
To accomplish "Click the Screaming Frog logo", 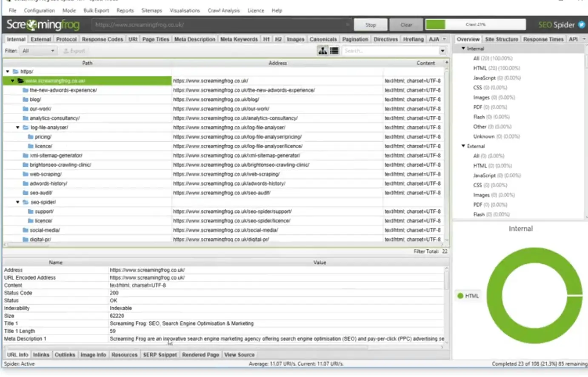I will (x=43, y=25).
